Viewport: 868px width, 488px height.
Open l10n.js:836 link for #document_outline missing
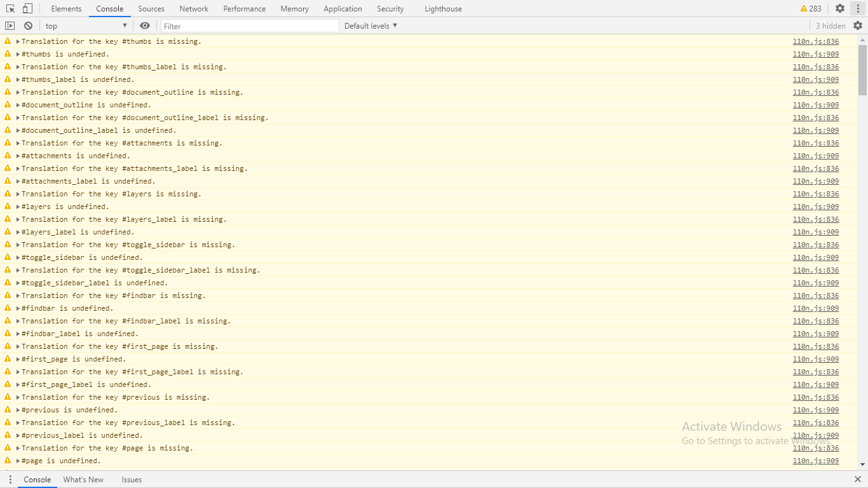coord(816,92)
